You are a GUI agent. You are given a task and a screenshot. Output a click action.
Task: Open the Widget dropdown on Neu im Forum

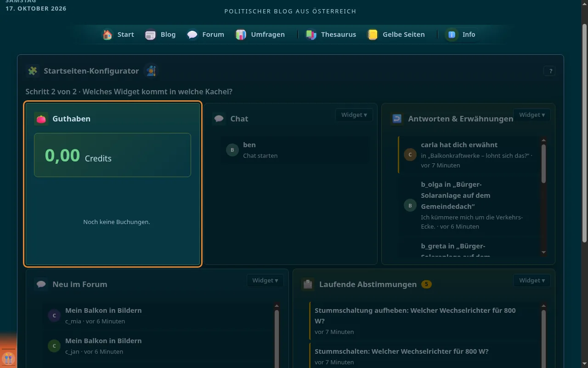pyautogui.click(x=265, y=281)
